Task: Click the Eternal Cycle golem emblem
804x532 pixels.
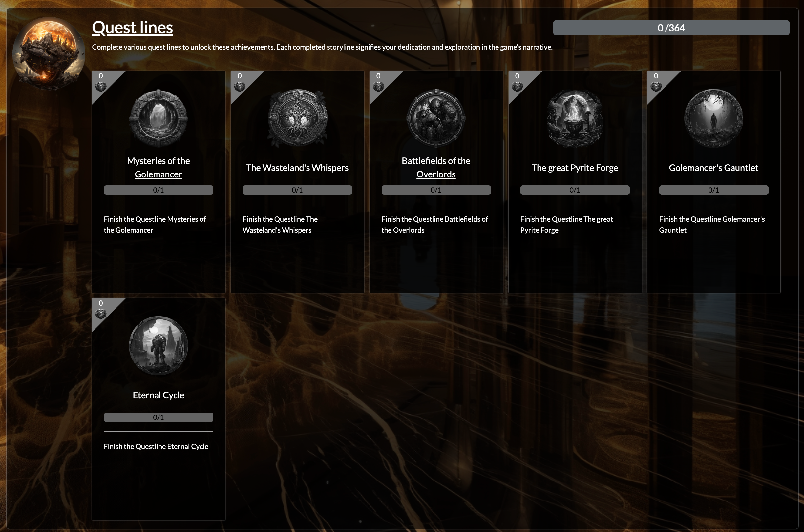Action: [158, 345]
